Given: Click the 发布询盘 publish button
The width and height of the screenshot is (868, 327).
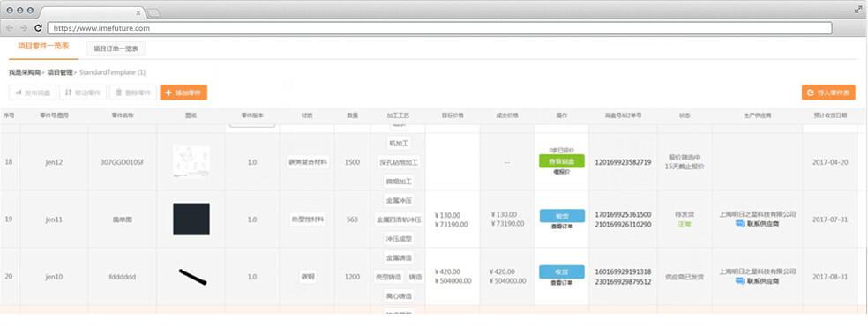Looking at the screenshot, I should pyautogui.click(x=32, y=93).
